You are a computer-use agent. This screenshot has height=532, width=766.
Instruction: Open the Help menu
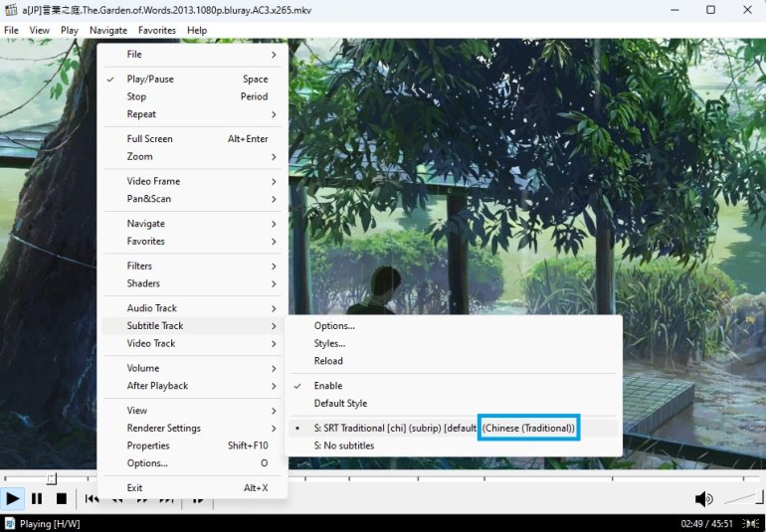(197, 30)
